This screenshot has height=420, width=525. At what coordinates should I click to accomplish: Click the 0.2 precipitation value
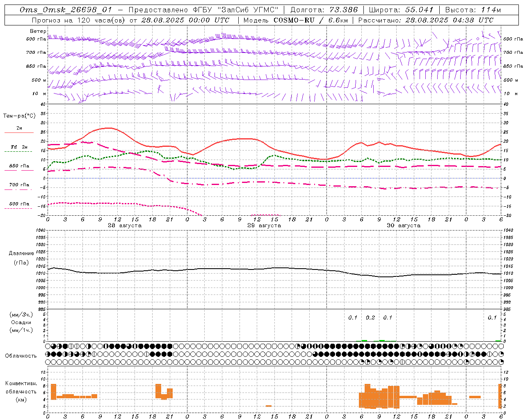(x=370, y=317)
